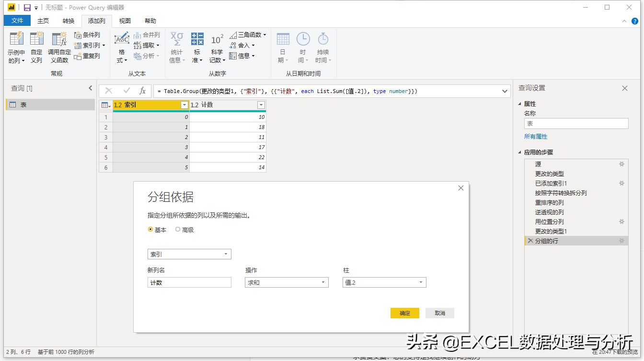Select the 基本 radio option
Image resolution: width=644 pixels, height=361 pixels.
(150, 230)
